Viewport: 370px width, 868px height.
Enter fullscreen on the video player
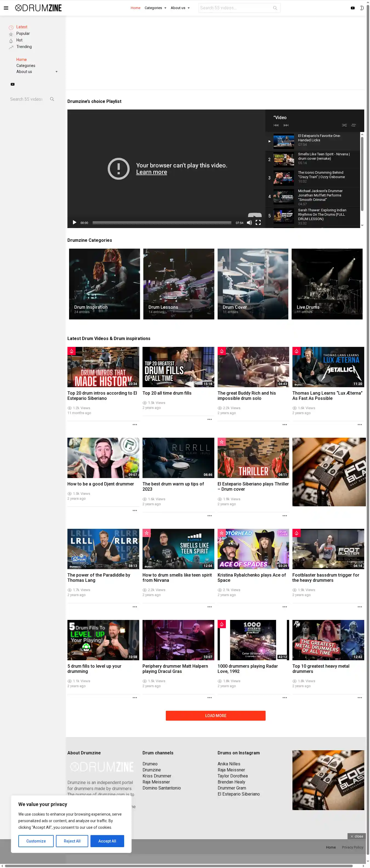tap(258, 223)
